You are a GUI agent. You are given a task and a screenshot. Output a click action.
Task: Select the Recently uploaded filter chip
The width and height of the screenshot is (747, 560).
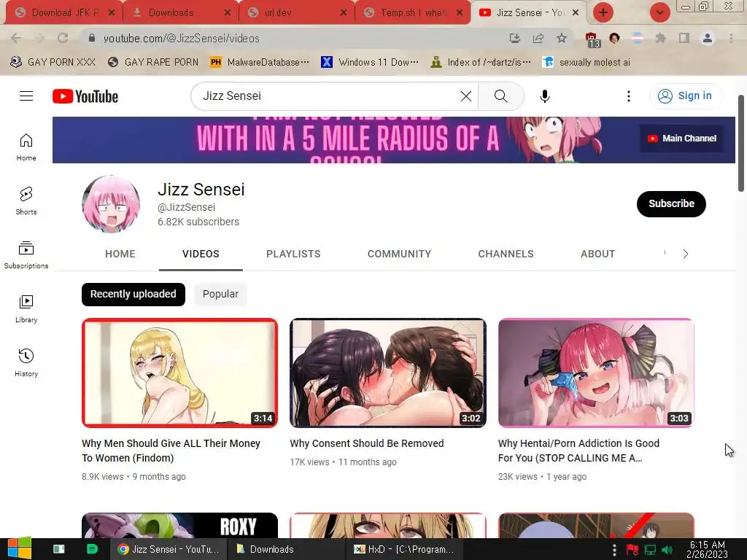click(x=133, y=295)
